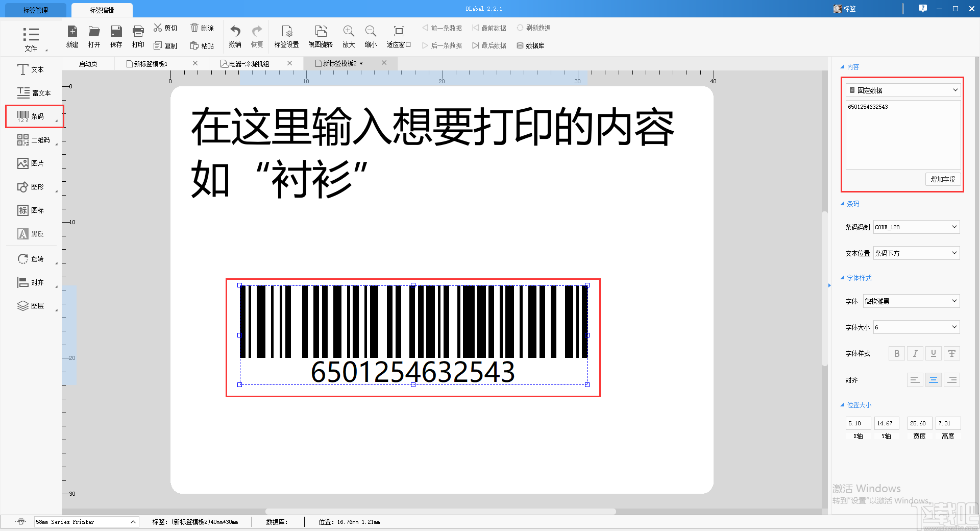Viewport: 980px width, 531px height.
Task: Click the 撤销 undo icon
Action: (x=234, y=36)
